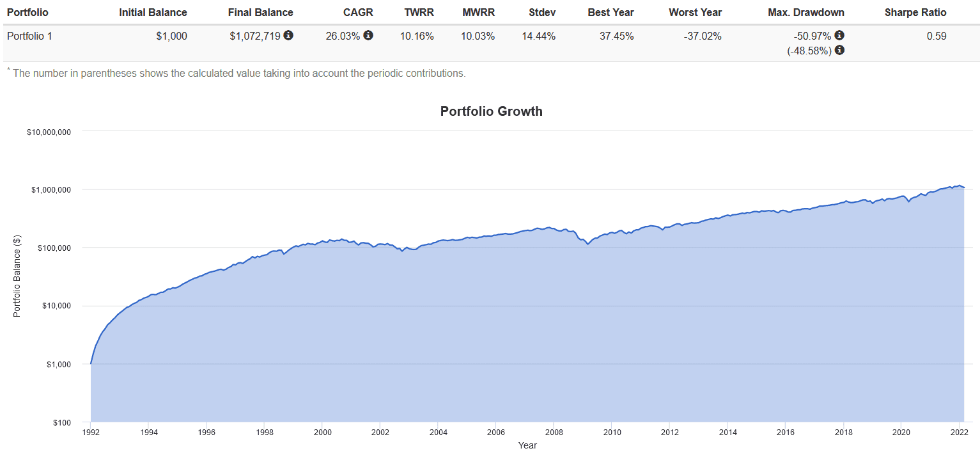Click the Best Year column header
Image resolution: width=980 pixels, height=453 pixels.
pyautogui.click(x=611, y=12)
